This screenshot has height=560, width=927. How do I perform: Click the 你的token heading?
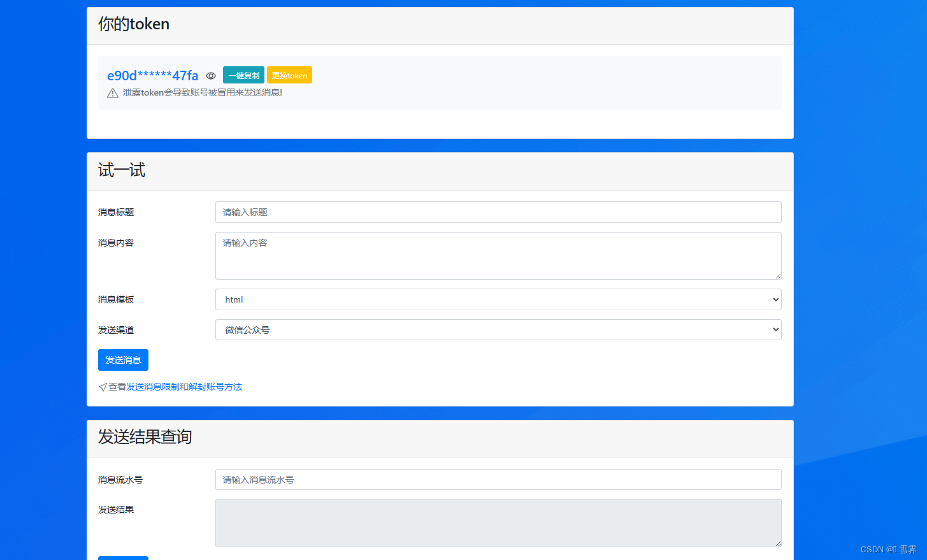pyautogui.click(x=134, y=24)
